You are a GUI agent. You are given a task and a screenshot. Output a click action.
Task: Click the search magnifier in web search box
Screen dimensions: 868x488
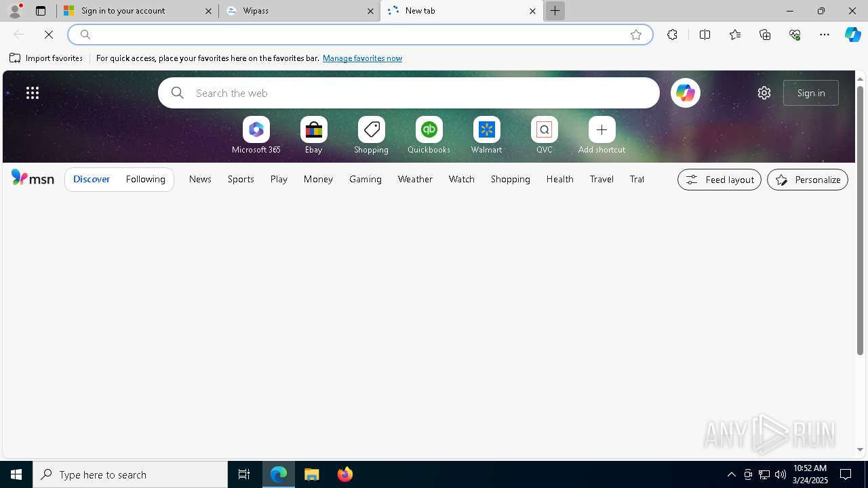click(x=178, y=93)
